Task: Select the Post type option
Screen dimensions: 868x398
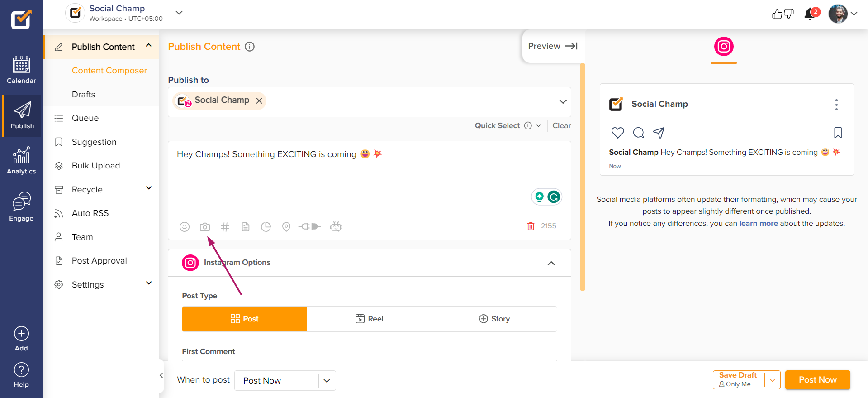Action: [x=245, y=319]
